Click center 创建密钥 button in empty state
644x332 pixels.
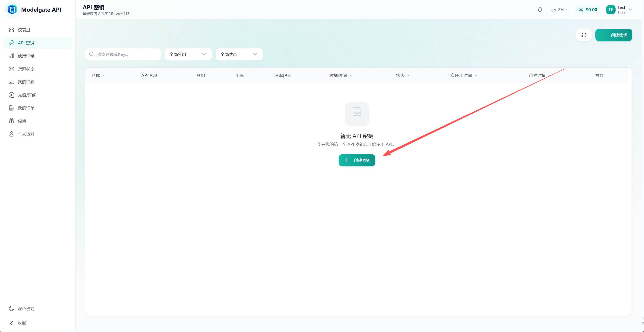coord(357,160)
